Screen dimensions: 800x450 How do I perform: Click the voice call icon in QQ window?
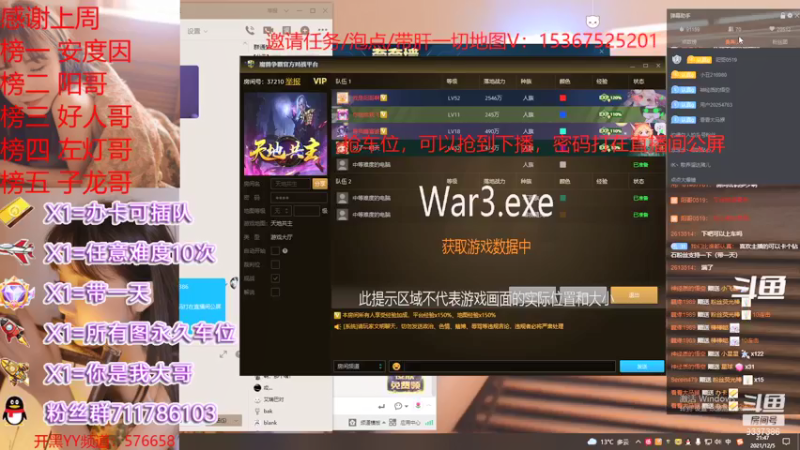pos(249,31)
